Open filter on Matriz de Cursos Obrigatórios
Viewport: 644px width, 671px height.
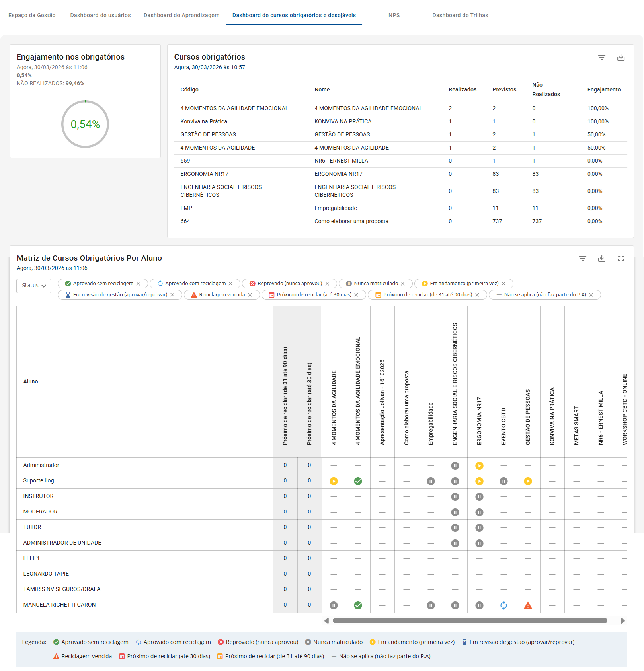(582, 258)
